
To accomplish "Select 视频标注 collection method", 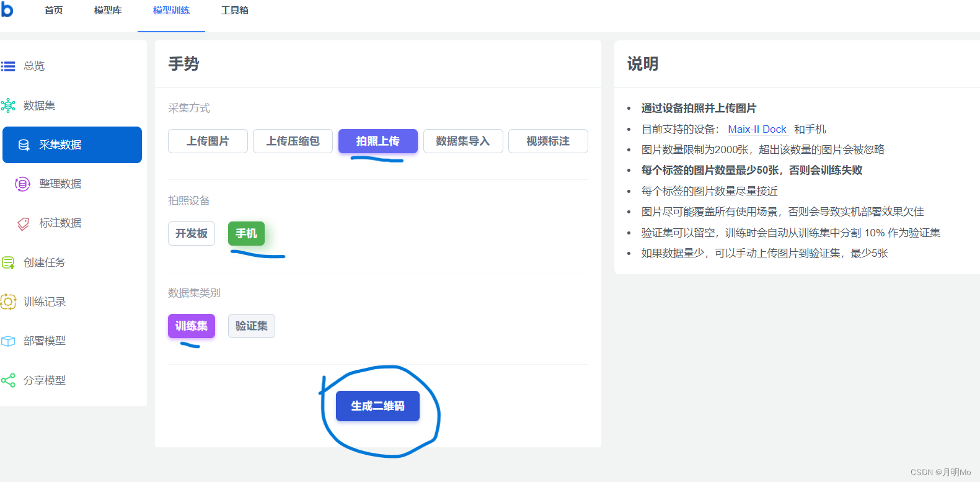I will [548, 141].
